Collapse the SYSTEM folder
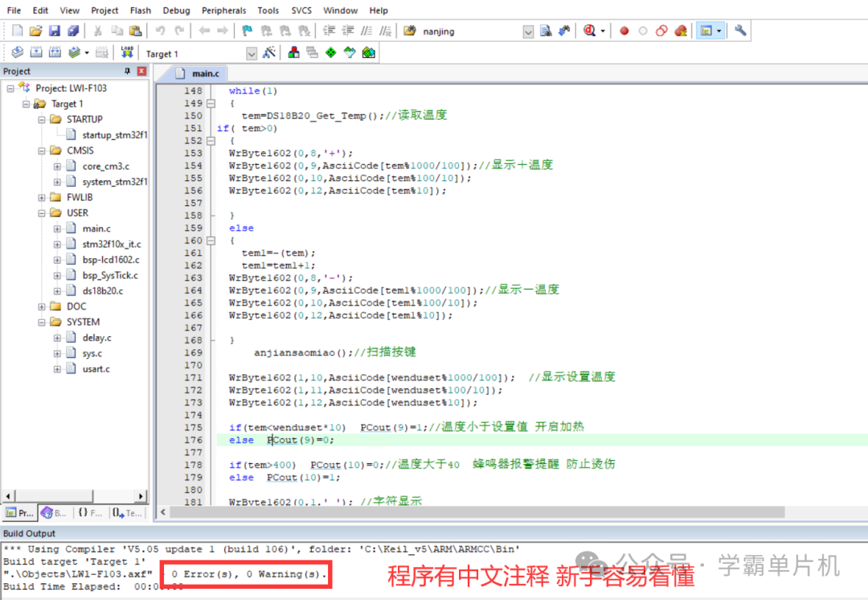The image size is (868, 600). [42, 322]
